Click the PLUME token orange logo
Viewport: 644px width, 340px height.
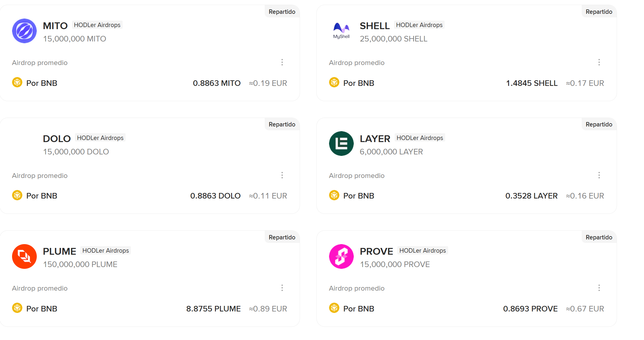click(x=24, y=256)
